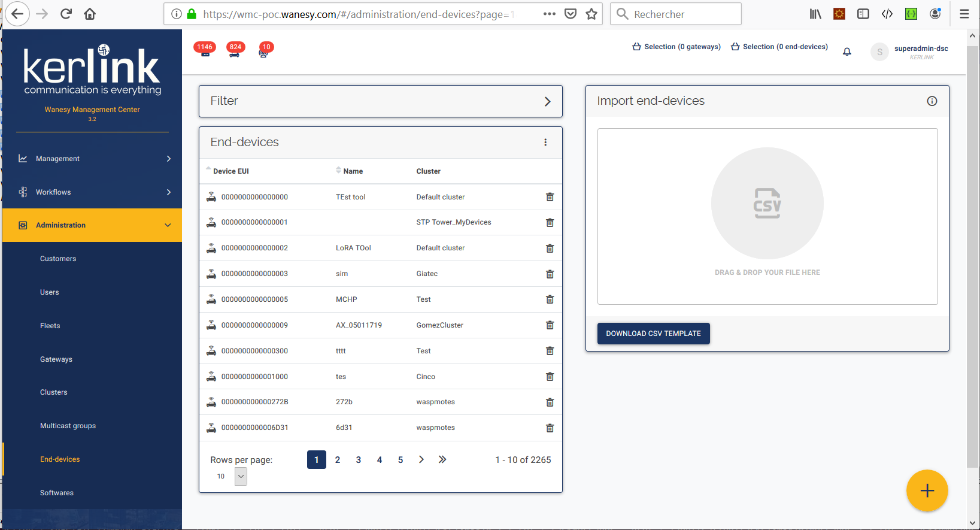Go to last page of results
This screenshot has height=530, width=980.
point(442,459)
